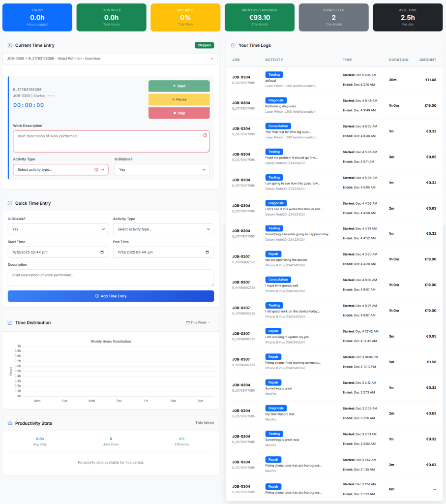
Task: Click the green Stopped status badge
Action: point(204,45)
